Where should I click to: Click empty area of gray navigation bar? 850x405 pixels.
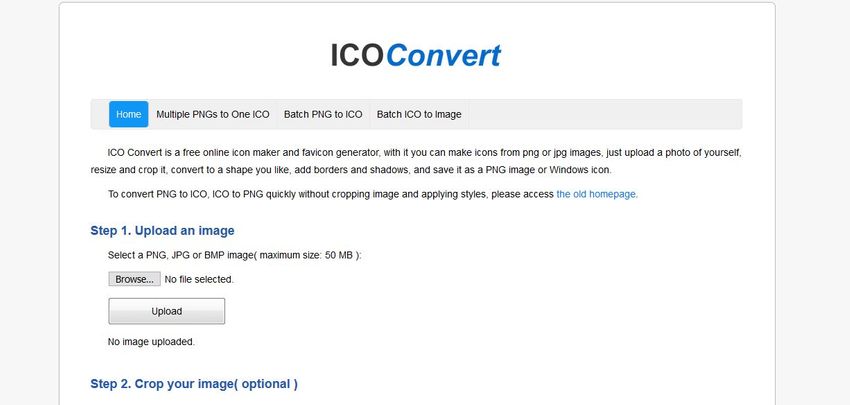pos(600,114)
